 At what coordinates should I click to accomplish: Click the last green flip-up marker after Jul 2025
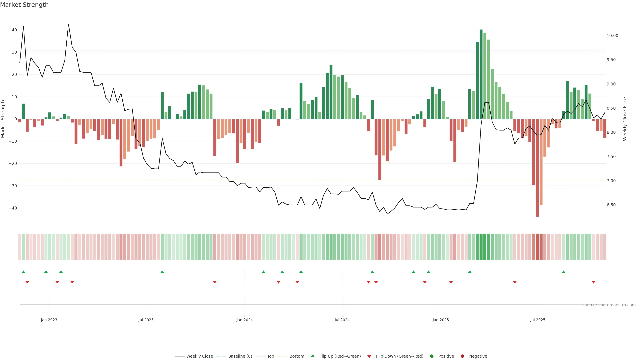pyautogui.click(x=563, y=272)
